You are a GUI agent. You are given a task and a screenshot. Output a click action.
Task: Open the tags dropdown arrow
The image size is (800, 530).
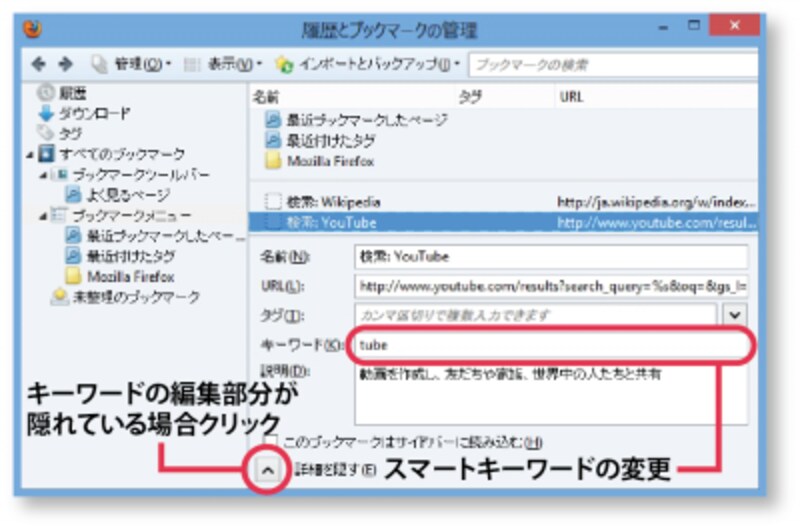pyautogui.click(x=735, y=315)
